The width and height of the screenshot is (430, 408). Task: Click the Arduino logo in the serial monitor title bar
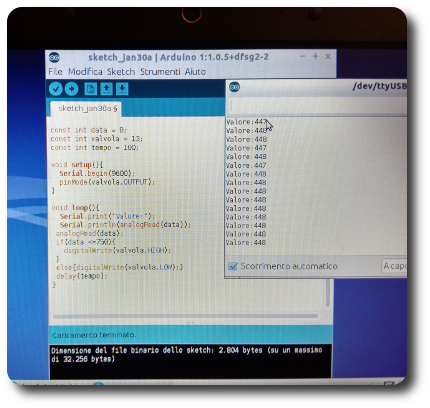coord(234,87)
